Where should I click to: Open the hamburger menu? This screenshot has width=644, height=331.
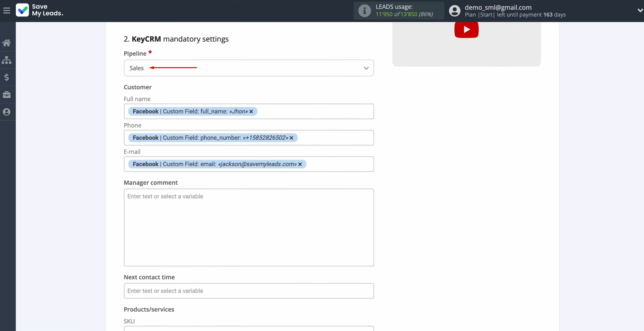pos(6,11)
